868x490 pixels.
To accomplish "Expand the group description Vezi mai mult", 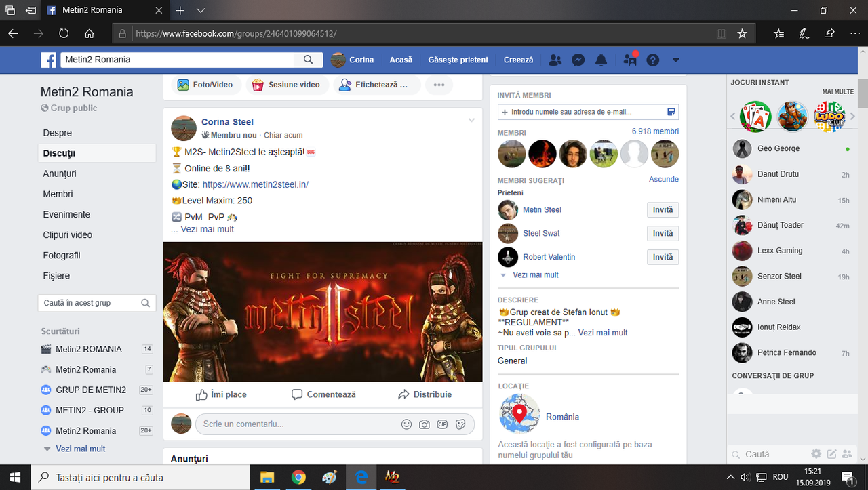I will 603,333.
